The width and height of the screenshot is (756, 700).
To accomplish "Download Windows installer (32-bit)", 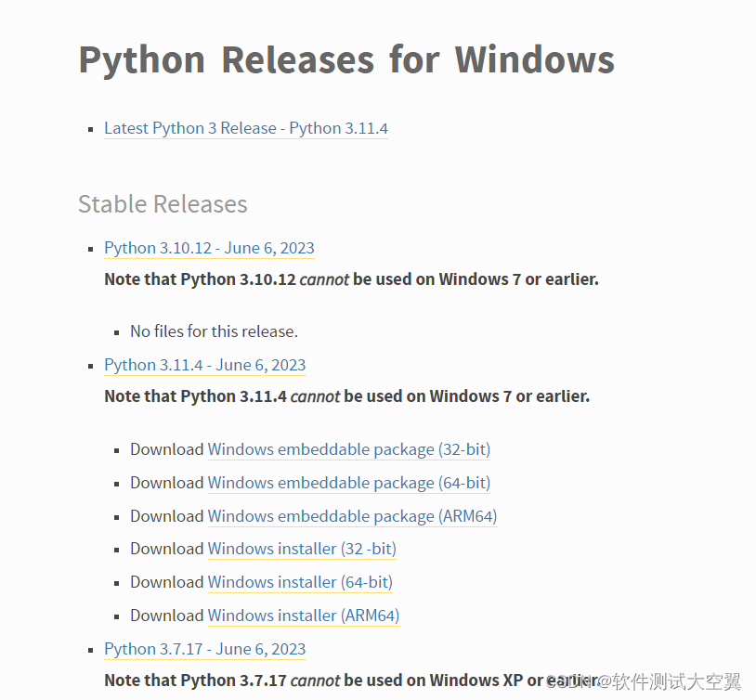I will [x=302, y=549].
